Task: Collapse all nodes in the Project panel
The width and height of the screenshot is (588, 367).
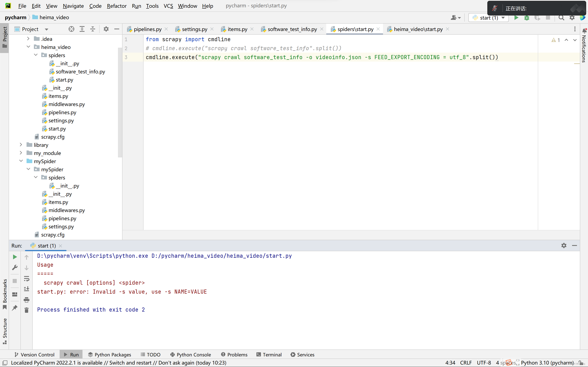Action: pos(92,29)
